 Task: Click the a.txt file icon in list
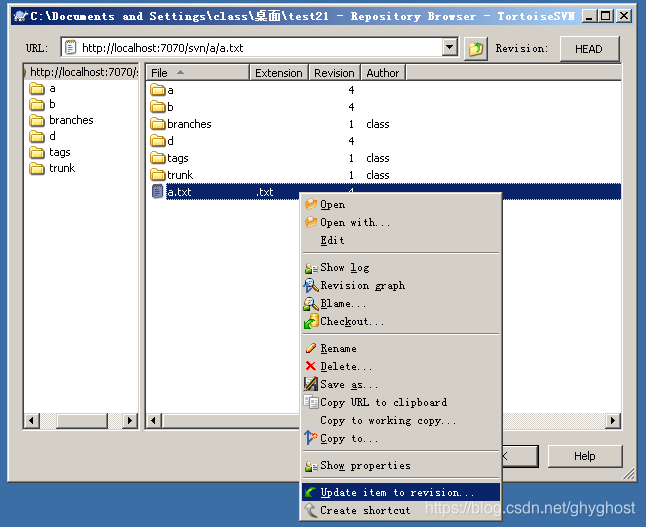(x=157, y=192)
